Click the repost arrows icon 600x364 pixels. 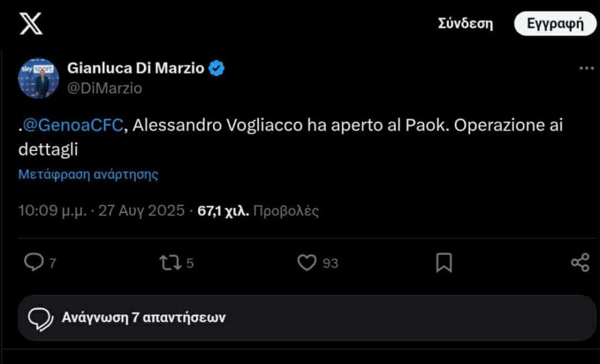[171, 263]
